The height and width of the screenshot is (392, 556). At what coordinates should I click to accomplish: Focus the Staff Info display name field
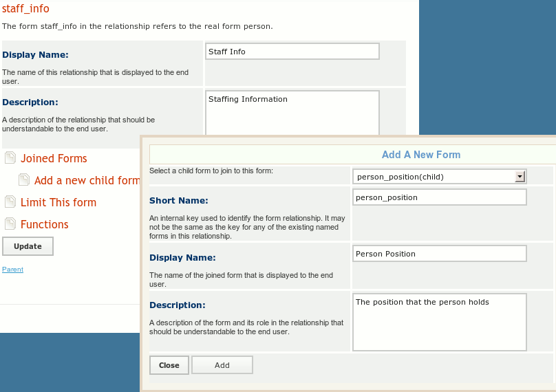point(292,52)
